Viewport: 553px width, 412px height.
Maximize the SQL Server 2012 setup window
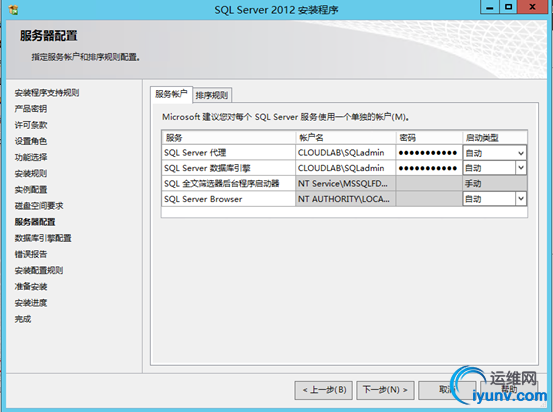pyautogui.click(x=508, y=7)
